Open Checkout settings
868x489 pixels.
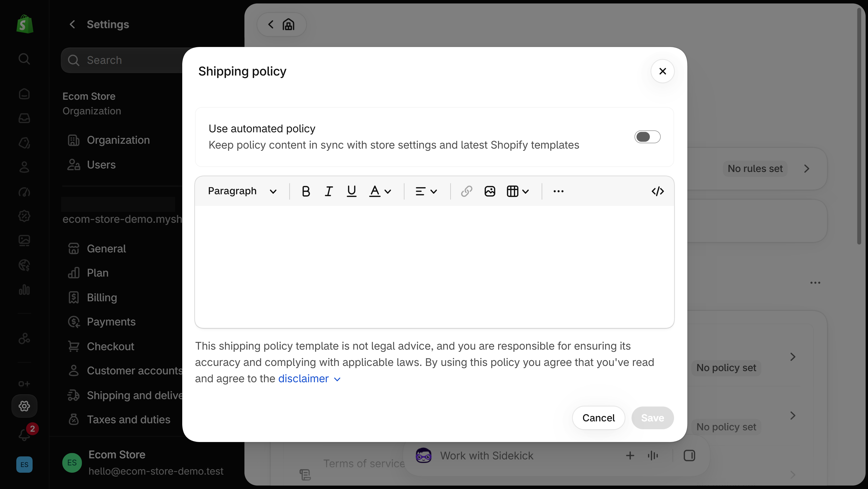pyautogui.click(x=101, y=346)
